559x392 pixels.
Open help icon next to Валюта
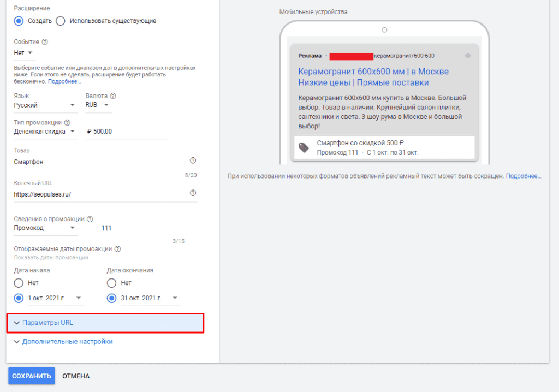point(113,96)
